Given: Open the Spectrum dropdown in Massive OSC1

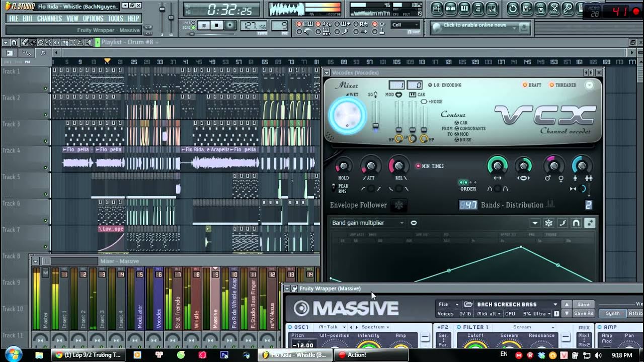Looking at the screenshot, I should [375, 327].
